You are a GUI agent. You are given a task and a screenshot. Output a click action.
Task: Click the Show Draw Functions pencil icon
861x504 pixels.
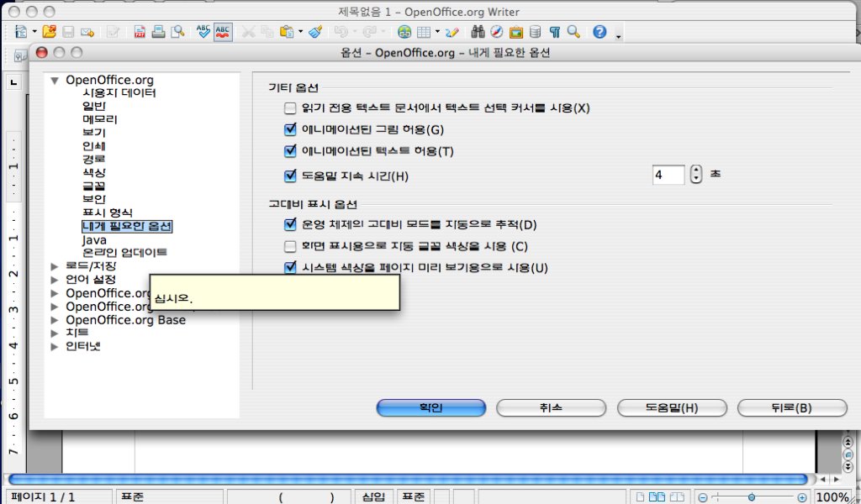pos(452,33)
